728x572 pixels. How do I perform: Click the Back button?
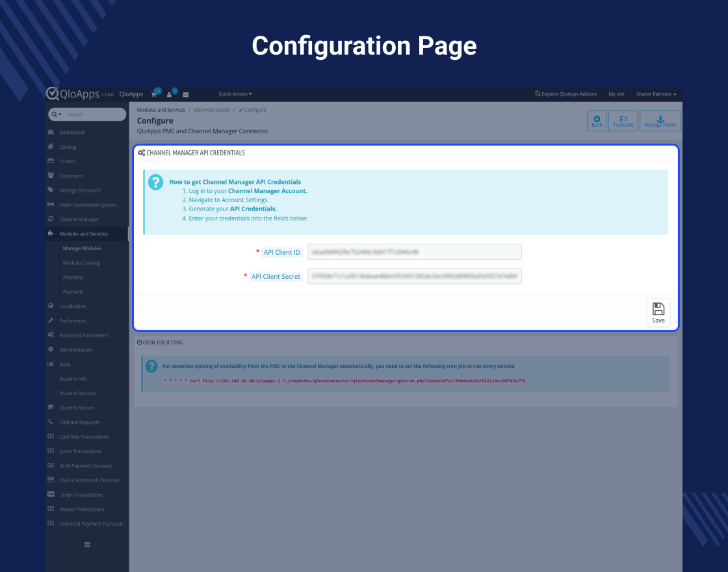click(597, 121)
